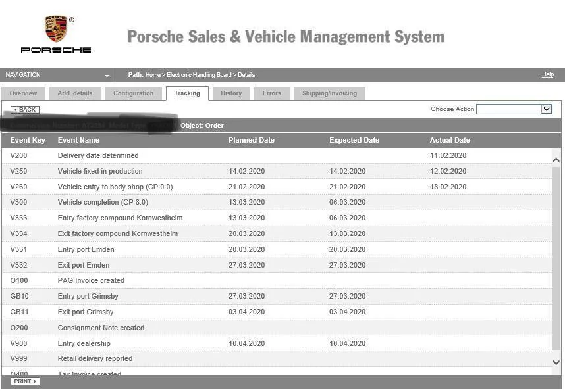
Task: Select 'Vehicle entry to body shop (CP 0.0)'
Action: (x=115, y=187)
